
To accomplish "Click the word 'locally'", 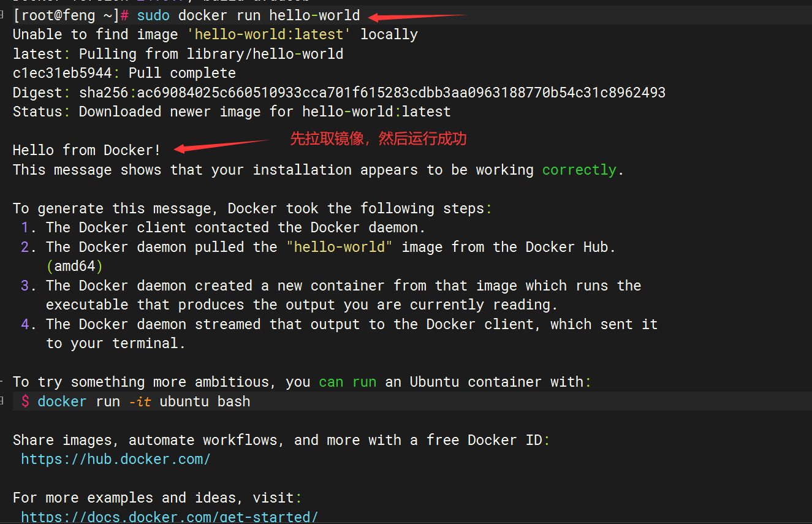I will point(389,34).
